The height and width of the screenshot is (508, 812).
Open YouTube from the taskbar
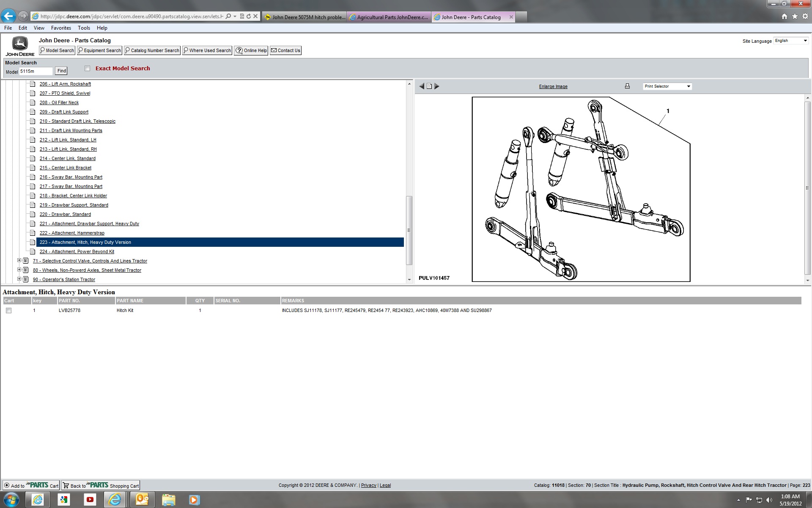click(x=90, y=500)
